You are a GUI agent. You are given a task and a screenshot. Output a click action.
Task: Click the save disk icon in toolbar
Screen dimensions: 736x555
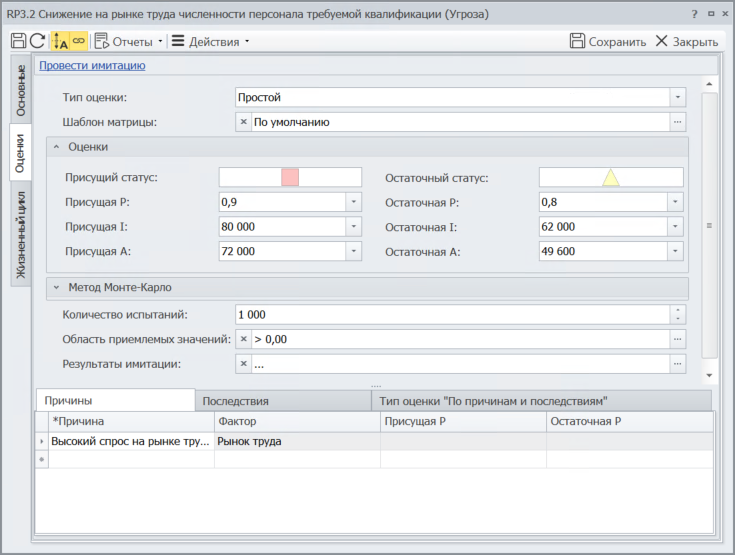[x=18, y=41]
